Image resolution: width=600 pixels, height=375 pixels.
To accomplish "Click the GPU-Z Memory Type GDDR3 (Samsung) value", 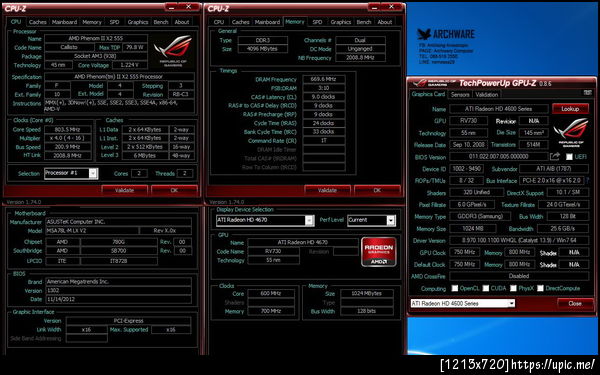I will tap(480, 216).
